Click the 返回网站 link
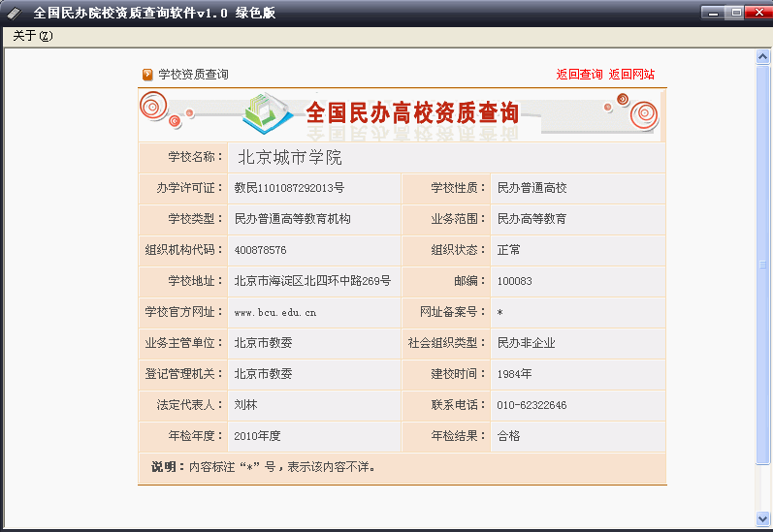 (631, 75)
